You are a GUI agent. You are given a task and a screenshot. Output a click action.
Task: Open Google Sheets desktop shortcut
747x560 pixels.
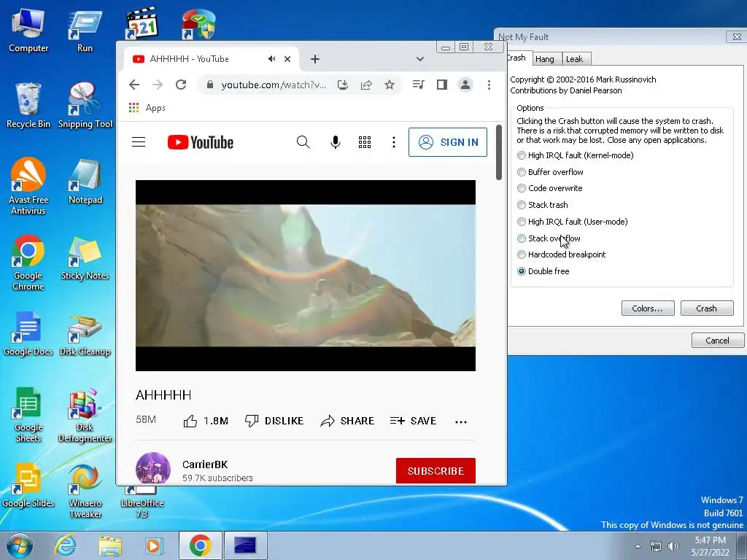tap(28, 414)
